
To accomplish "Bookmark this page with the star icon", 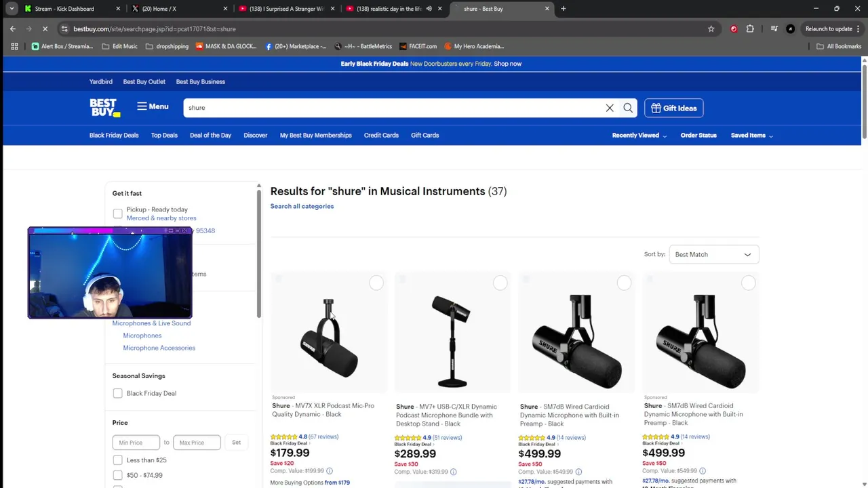I will (711, 28).
